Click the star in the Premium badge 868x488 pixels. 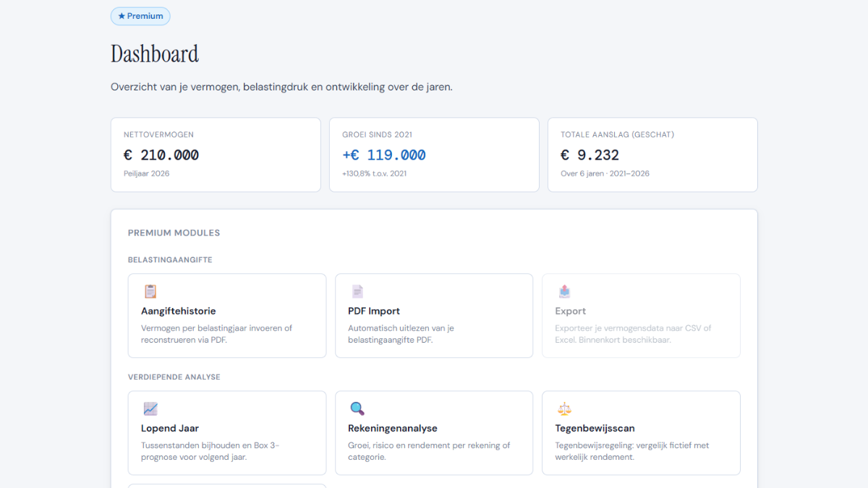click(122, 16)
